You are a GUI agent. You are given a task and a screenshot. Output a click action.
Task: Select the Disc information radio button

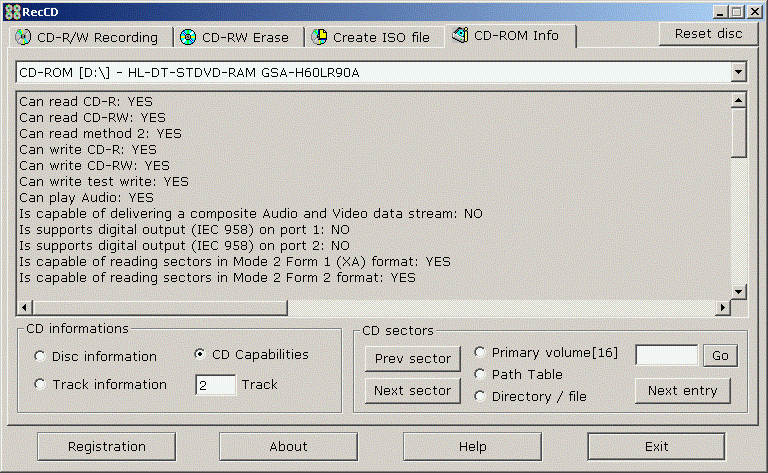pos(40,357)
